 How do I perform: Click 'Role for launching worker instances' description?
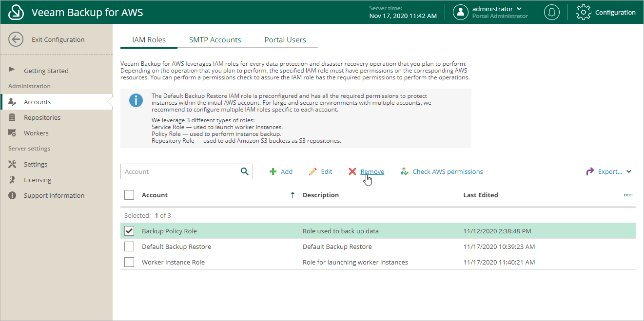click(355, 262)
